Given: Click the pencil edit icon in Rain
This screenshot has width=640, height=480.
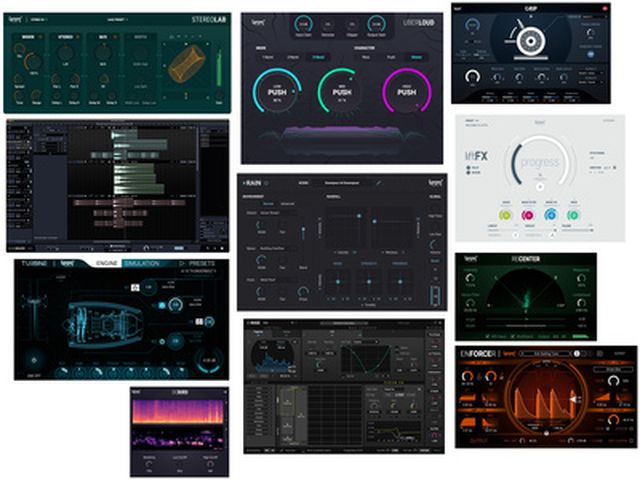Looking at the screenshot, I should 378,183.
